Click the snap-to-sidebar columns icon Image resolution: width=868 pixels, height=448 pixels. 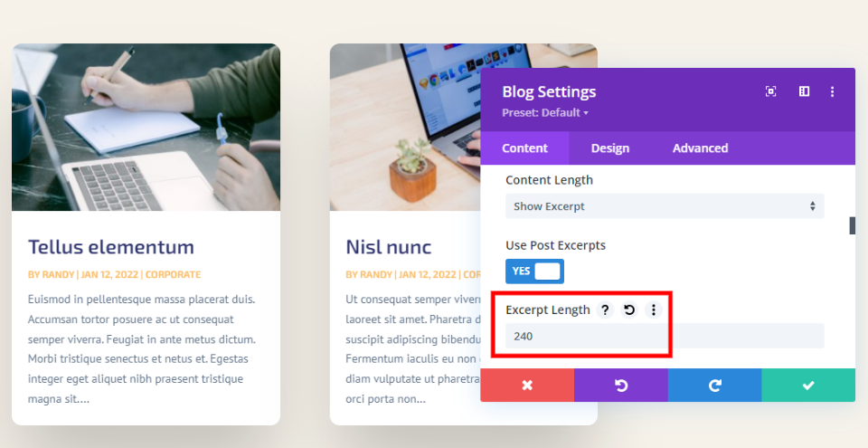[805, 91]
